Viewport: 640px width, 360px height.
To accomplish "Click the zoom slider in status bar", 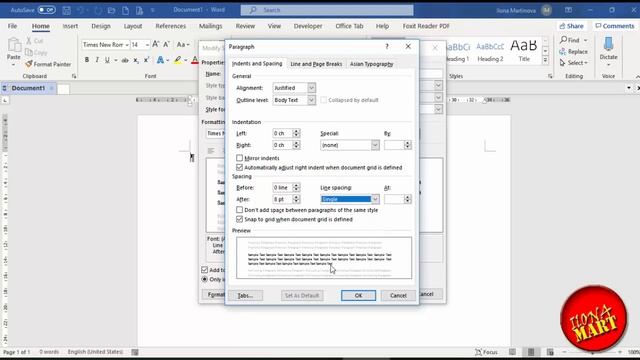I will [592, 352].
